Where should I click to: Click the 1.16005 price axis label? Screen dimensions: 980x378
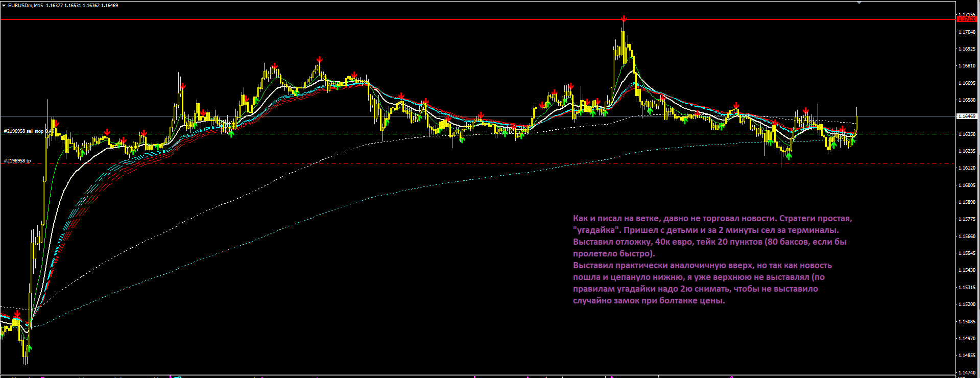coord(967,185)
